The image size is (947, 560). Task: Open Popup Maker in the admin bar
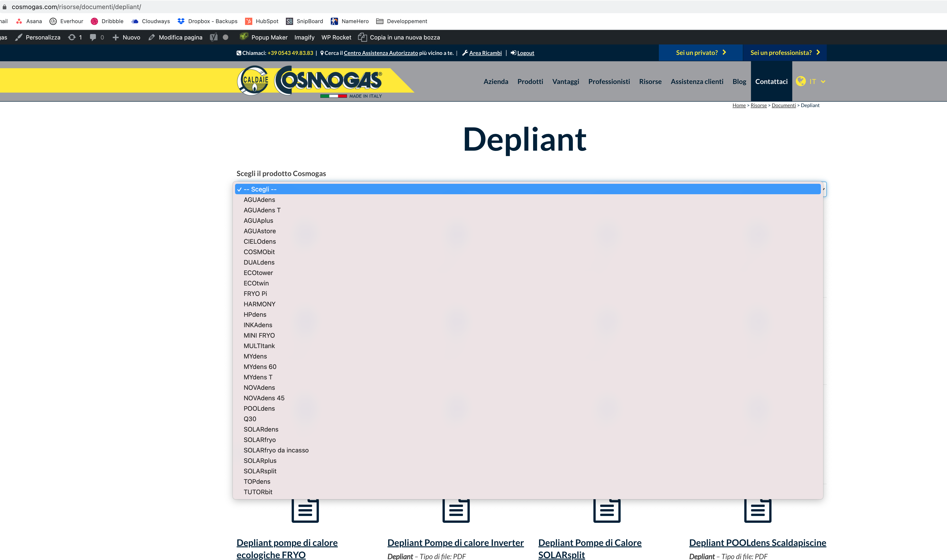coord(264,37)
